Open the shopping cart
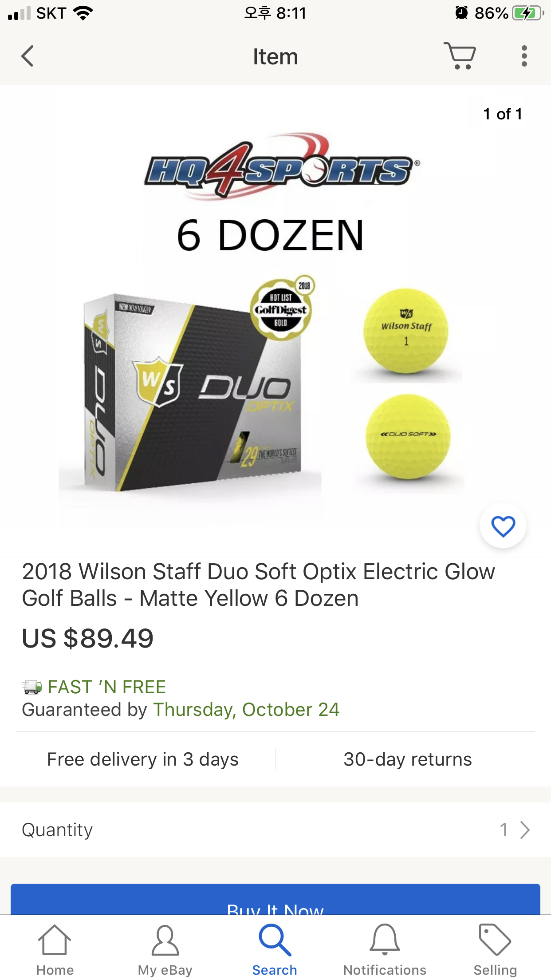 (x=460, y=56)
